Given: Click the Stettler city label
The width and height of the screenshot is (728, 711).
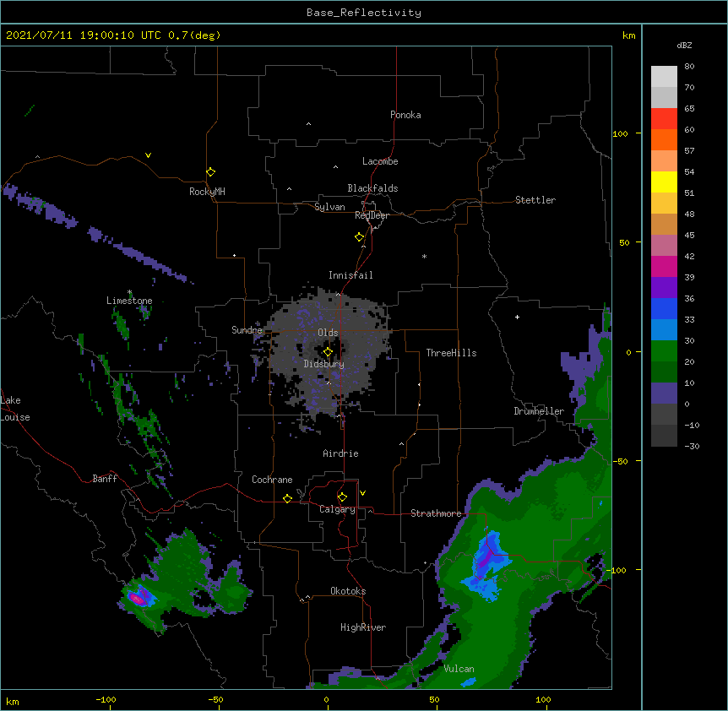Looking at the screenshot, I should [x=535, y=200].
